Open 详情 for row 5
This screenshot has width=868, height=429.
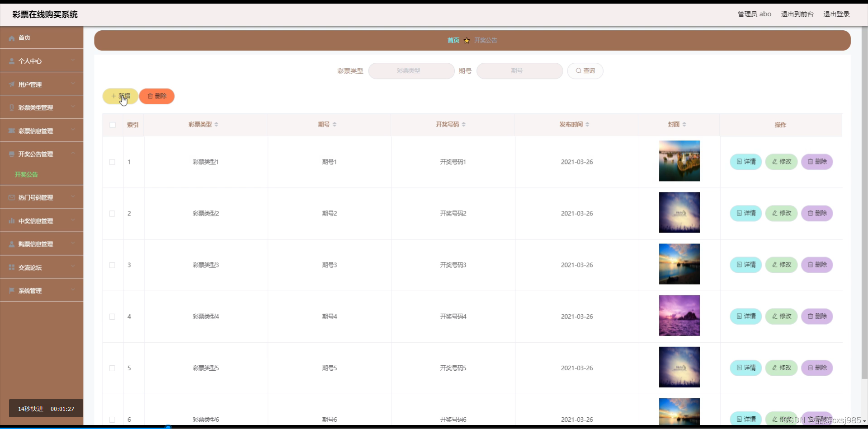click(x=746, y=368)
